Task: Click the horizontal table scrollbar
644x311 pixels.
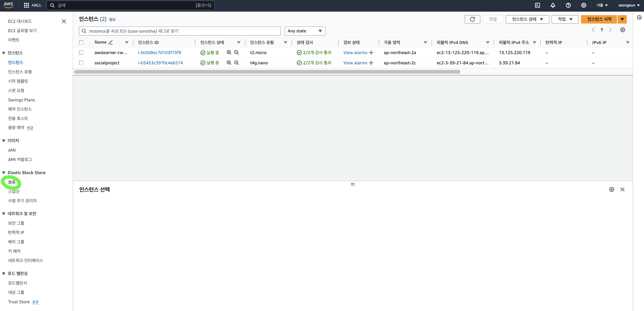Action: tap(267, 72)
